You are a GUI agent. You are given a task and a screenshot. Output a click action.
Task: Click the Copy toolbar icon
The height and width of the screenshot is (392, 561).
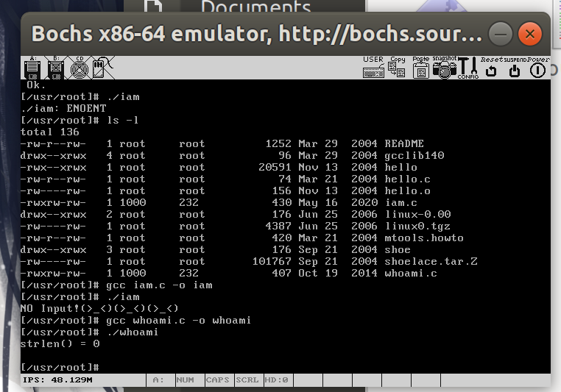tap(397, 67)
